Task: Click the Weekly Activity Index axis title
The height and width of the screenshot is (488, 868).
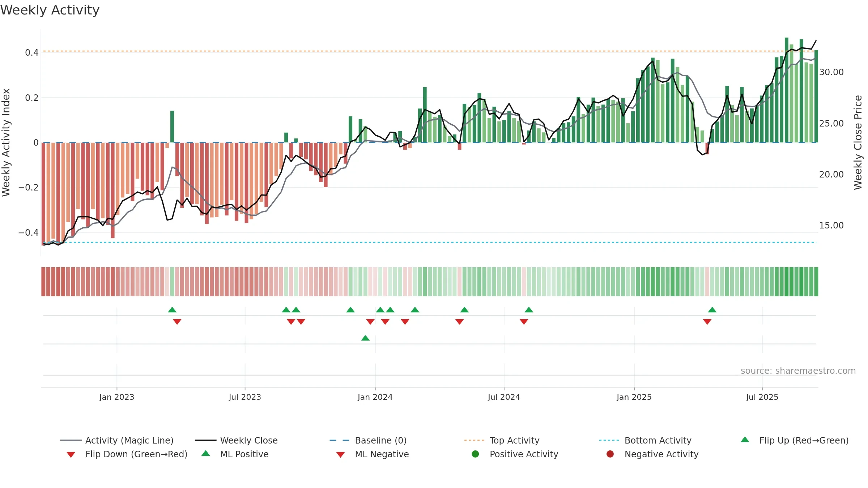Action: 6,142
